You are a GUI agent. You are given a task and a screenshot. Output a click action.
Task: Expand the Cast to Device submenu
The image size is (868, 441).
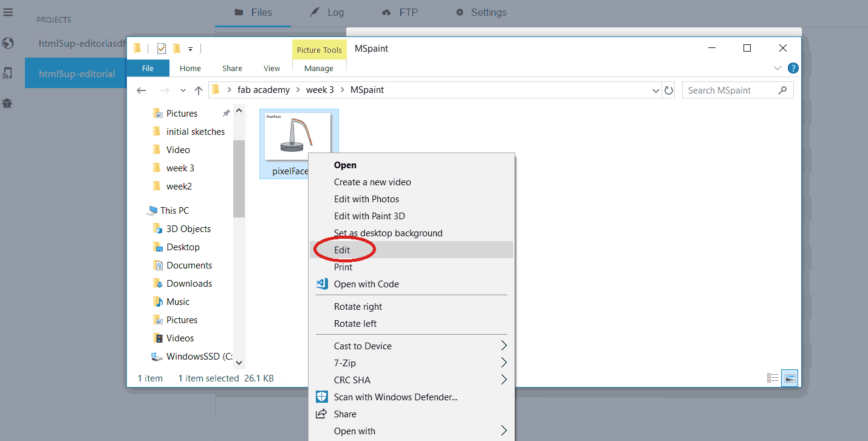coord(504,346)
